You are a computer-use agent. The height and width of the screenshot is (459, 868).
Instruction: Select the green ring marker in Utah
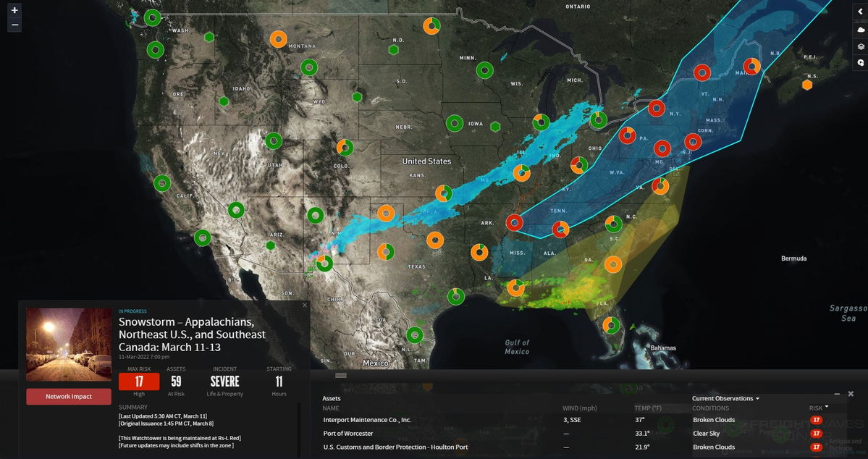274,140
